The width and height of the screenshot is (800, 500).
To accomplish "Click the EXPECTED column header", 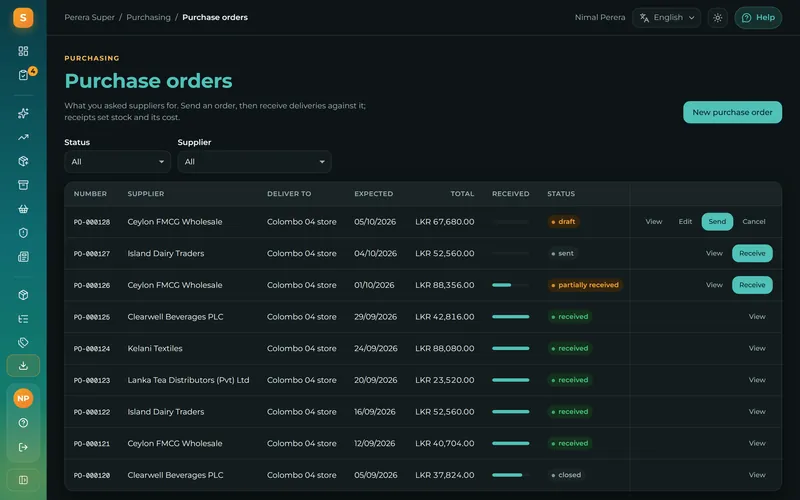I will [x=373, y=194].
